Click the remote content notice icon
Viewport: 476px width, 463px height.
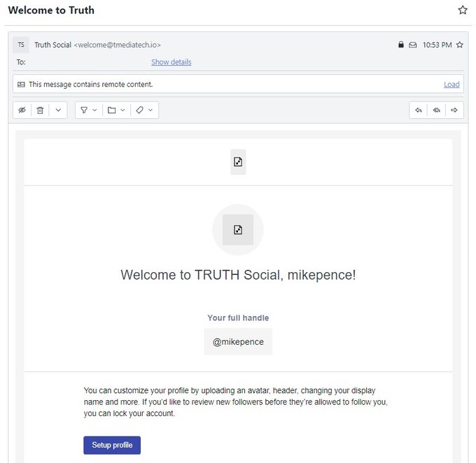(21, 85)
